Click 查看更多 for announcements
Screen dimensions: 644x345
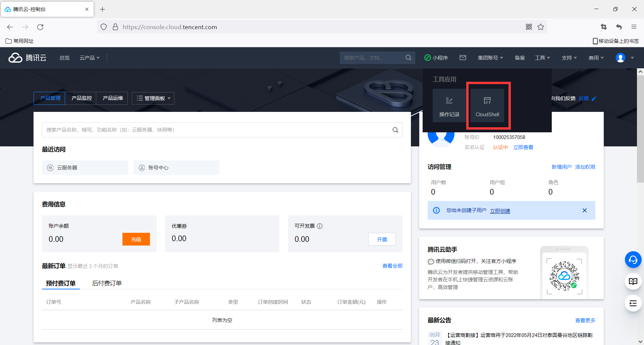(585, 321)
